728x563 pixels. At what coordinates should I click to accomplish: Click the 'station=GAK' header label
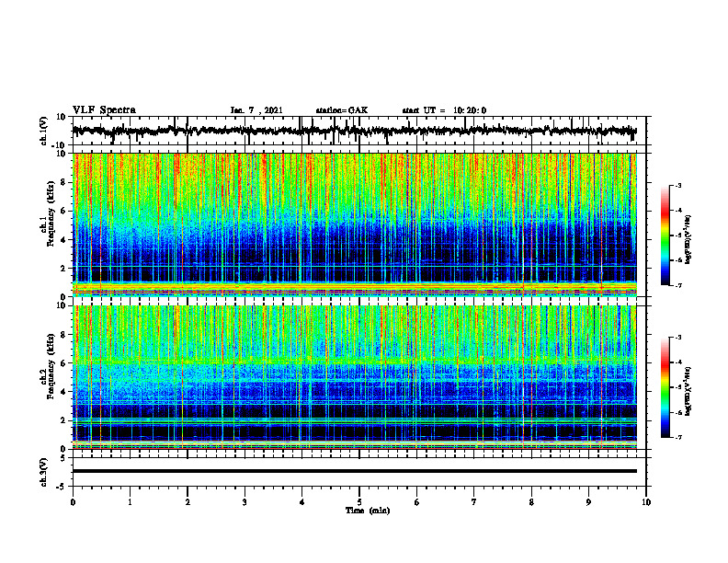click(x=342, y=110)
